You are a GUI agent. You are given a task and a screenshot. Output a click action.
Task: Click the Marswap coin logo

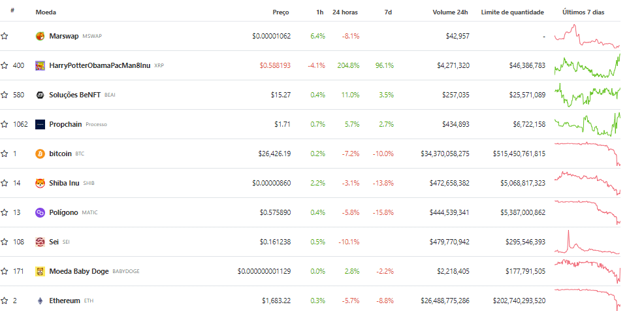pos(40,36)
